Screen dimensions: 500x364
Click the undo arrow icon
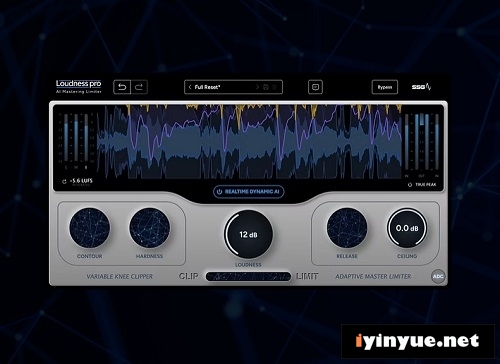click(x=122, y=87)
